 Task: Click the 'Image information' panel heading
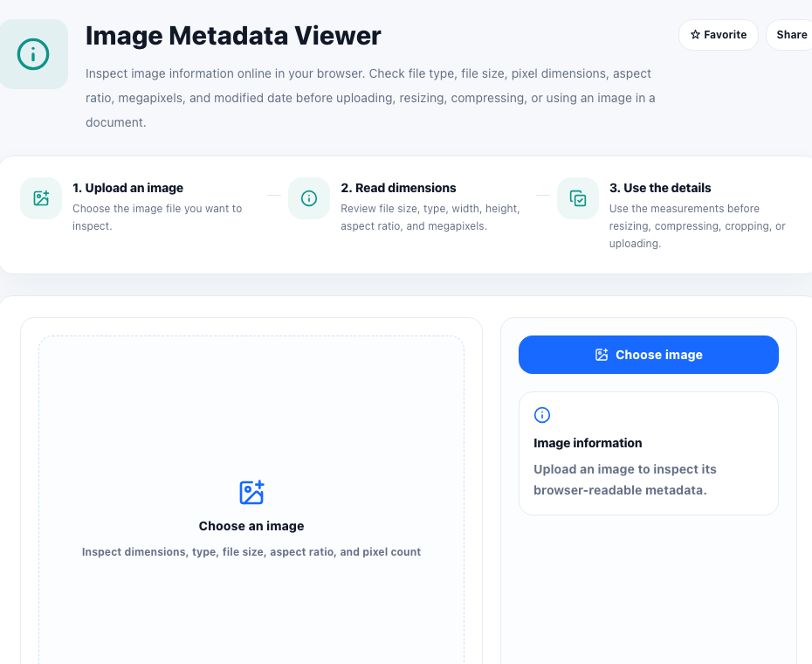tap(588, 443)
